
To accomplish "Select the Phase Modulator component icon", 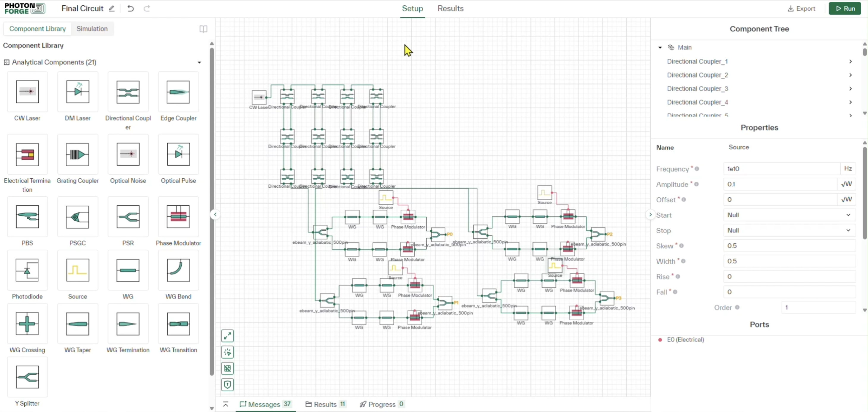I will (178, 217).
